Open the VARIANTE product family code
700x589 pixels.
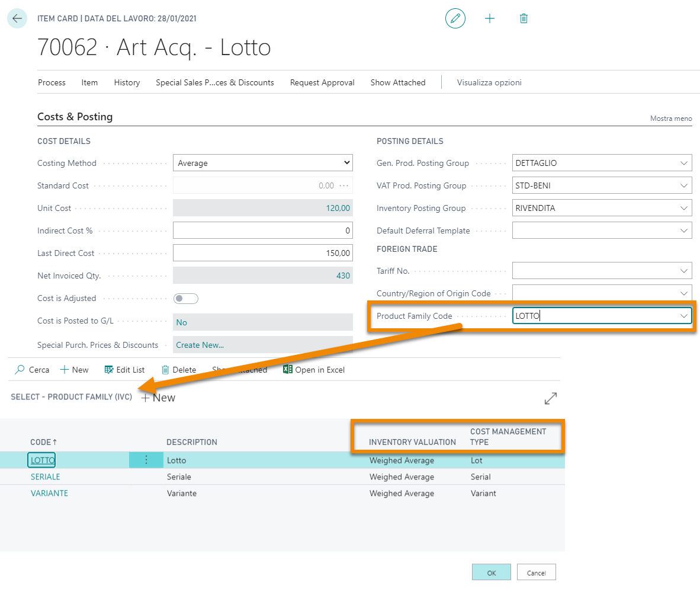click(x=49, y=494)
